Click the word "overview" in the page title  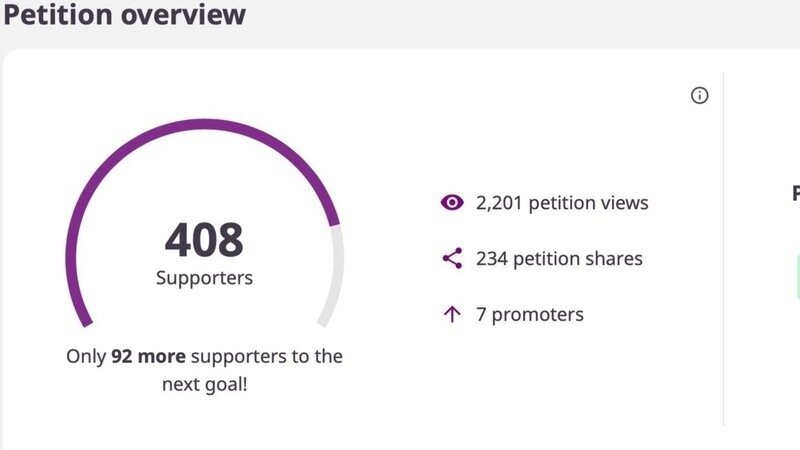pyautogui.click(x=185, y=15)
